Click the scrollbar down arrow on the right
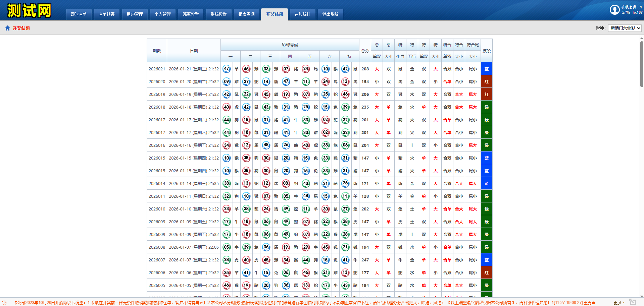 642,296
